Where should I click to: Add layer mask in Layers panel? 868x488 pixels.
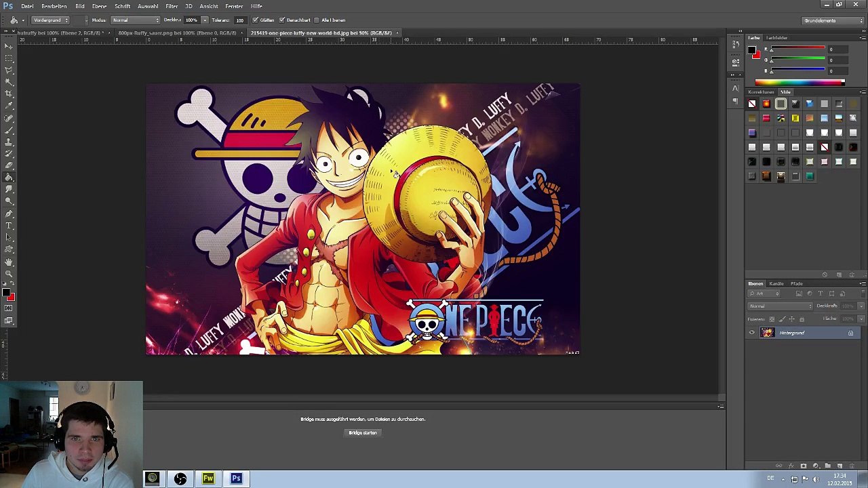pyautogui.click(x=804, y=466)
